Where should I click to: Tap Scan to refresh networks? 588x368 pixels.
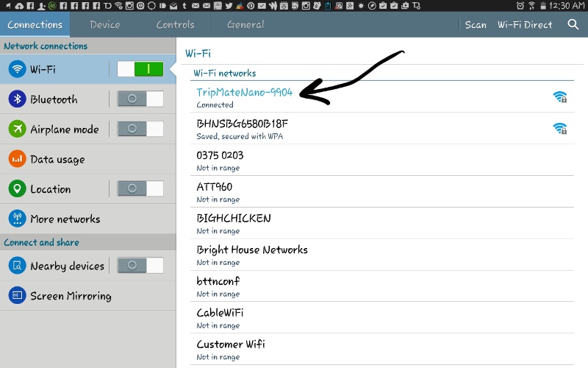pos(476,25)
